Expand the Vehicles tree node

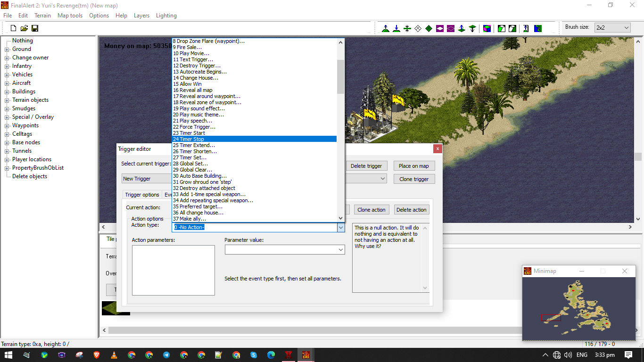click(7, 75)
